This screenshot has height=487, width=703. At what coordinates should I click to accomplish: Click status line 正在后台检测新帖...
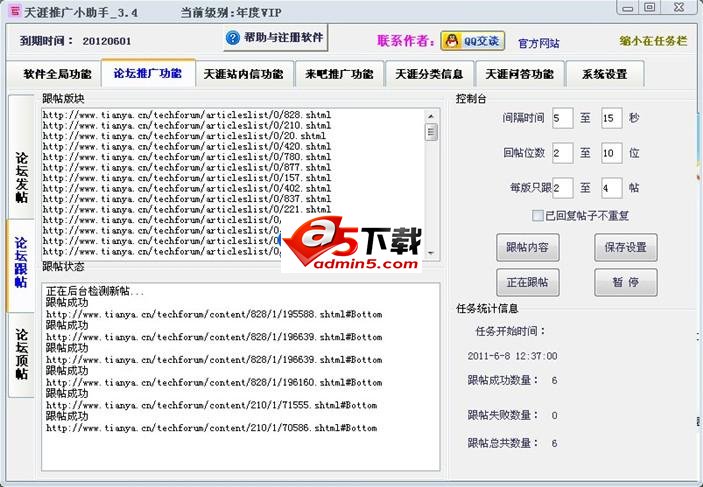point(95,291)
